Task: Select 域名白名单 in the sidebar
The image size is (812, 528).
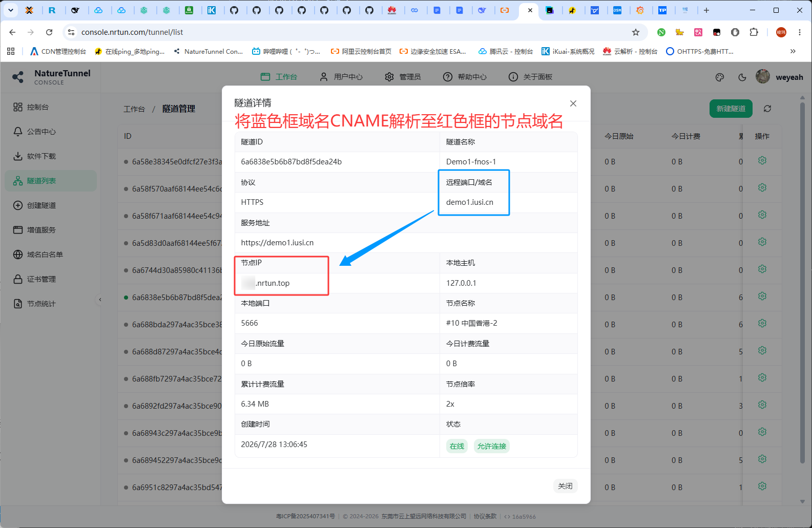Action: pyautogui.click(x=50, y=255)
